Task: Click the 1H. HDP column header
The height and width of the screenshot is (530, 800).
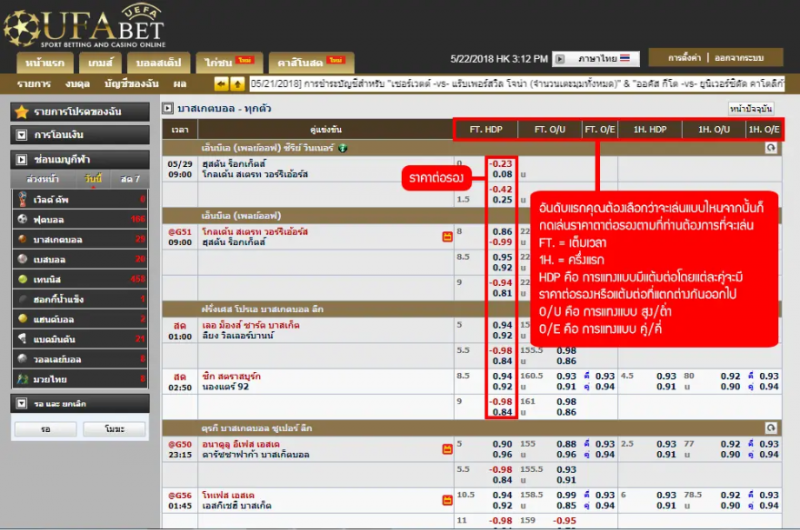Action: click(649, 130)
